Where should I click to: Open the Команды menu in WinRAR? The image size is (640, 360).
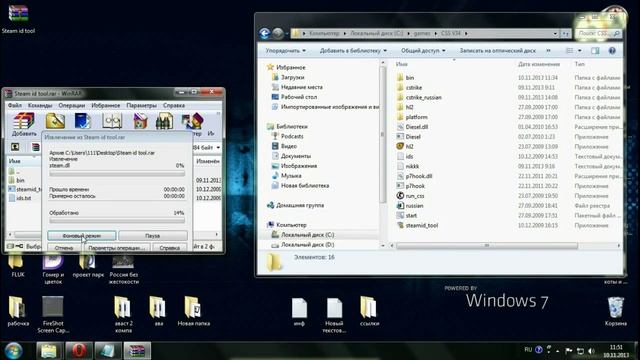40,105
